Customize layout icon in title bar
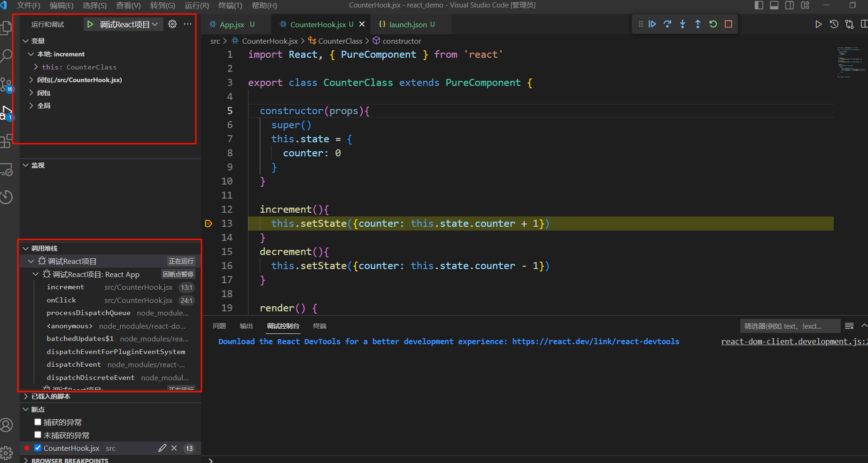This screenshot has width=868, height=463. click(805, 5)
